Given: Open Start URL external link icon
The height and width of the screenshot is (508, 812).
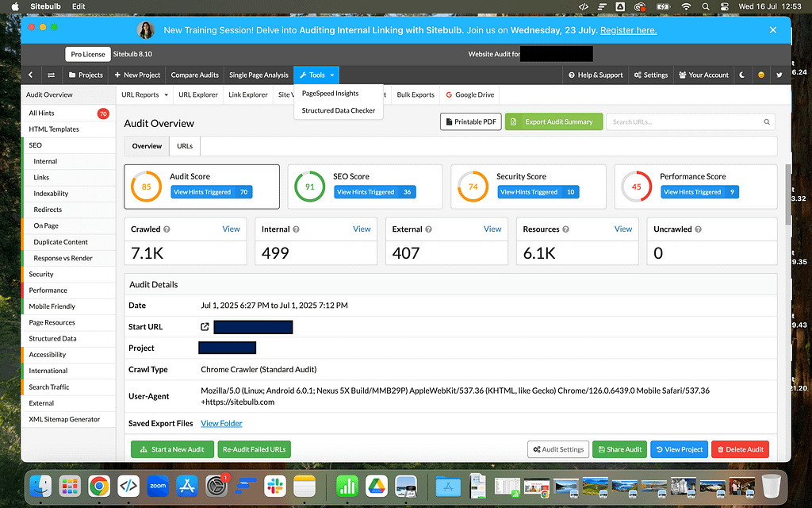Looking at the screenshot, I should point(205,327).
